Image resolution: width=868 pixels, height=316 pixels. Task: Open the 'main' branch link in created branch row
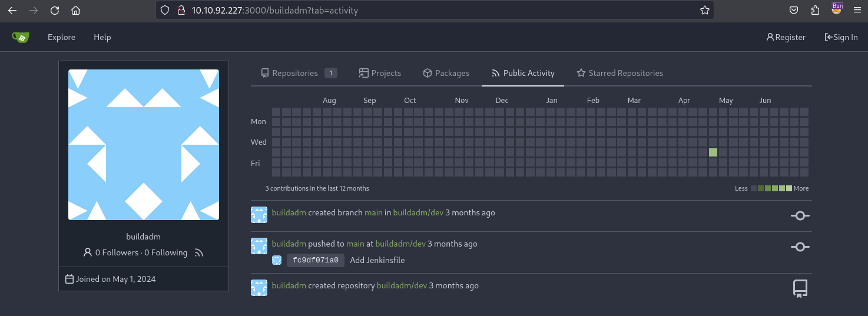pyautogui.click(x=373, y=212)
